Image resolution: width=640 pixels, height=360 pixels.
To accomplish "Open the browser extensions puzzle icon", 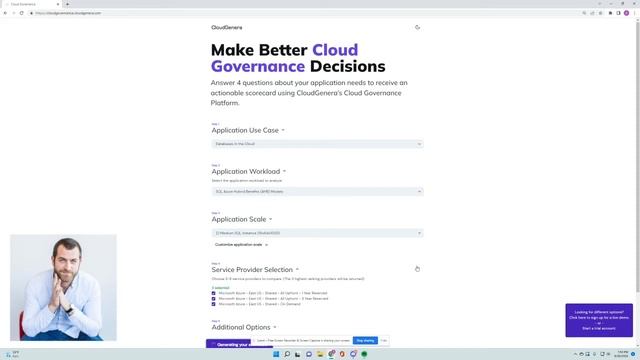I will tap(610, 13).
